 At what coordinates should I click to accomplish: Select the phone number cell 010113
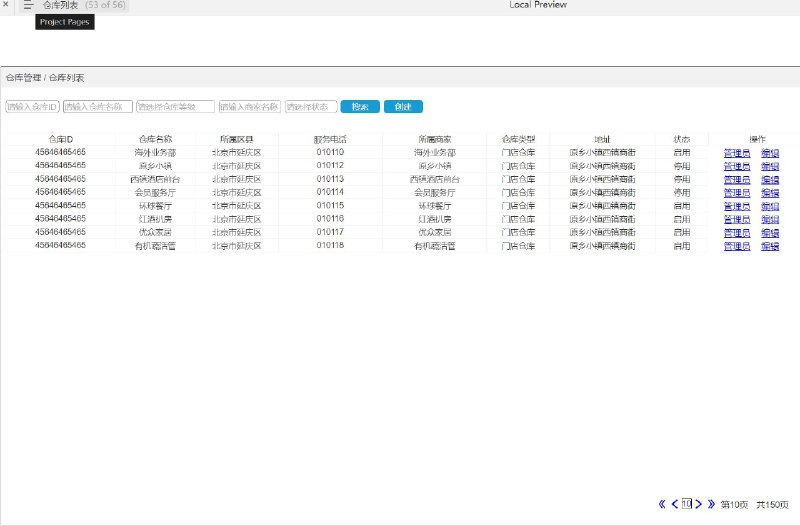[330, 179]
